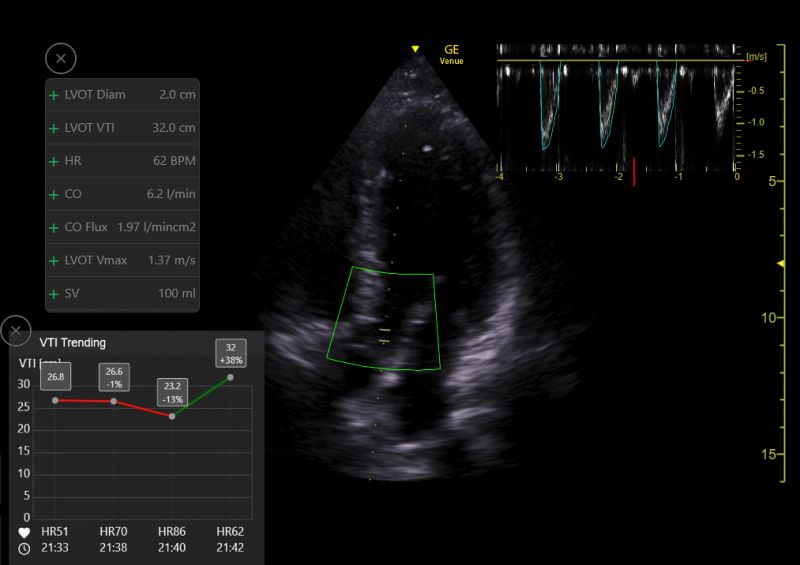Select the 6.2 l/min CO value

point(171,194)
